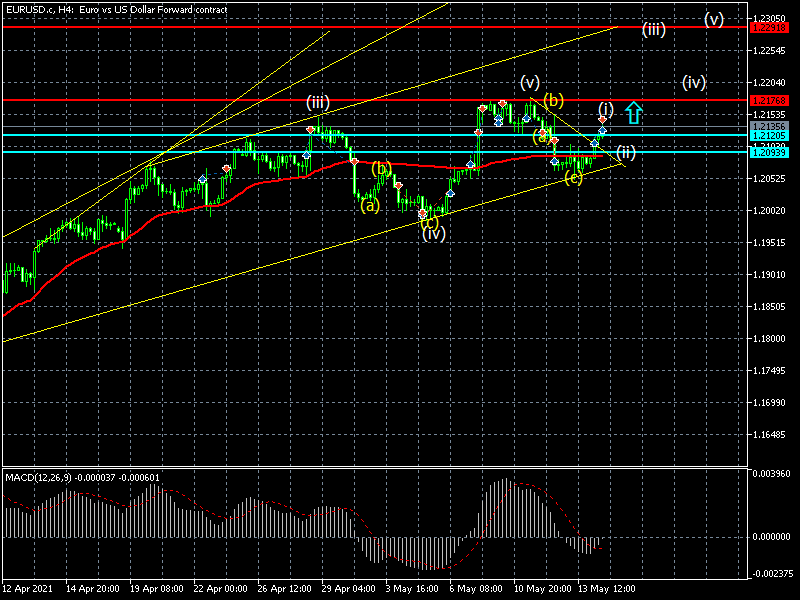Click the 22 Apr 00:00 time label
The image size is (800, 600).
(x=221, y=589)
